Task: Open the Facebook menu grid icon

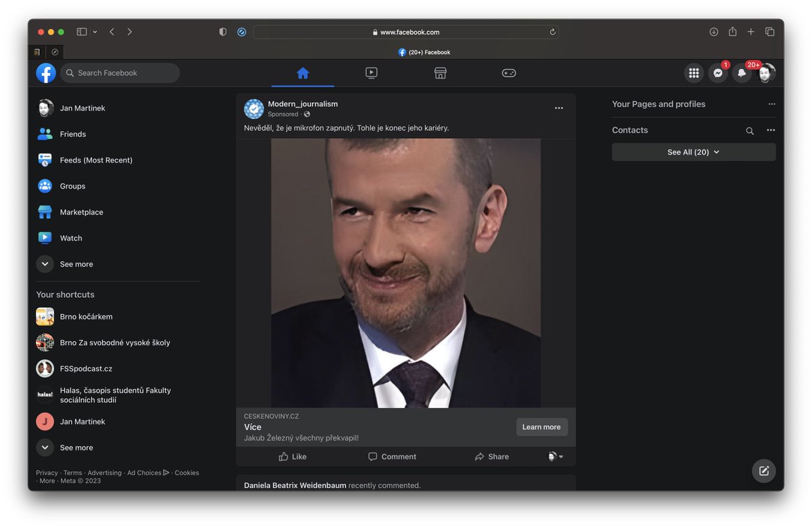Action: (694, 73)
